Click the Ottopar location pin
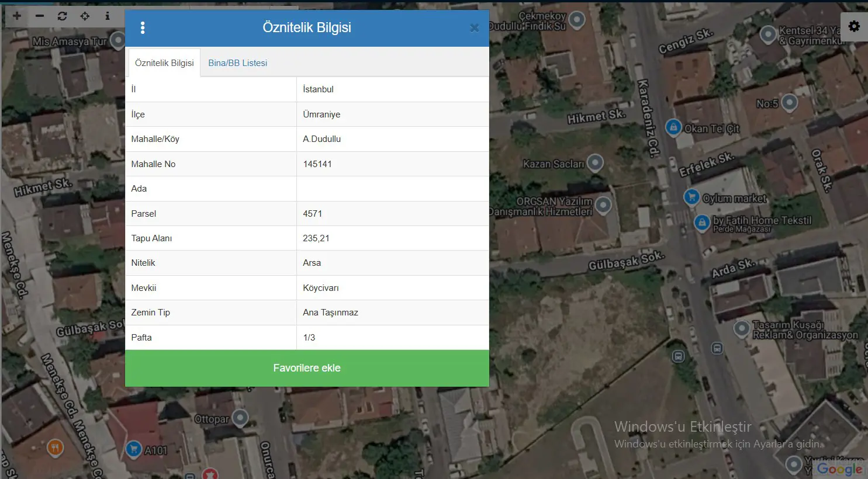 240,418
